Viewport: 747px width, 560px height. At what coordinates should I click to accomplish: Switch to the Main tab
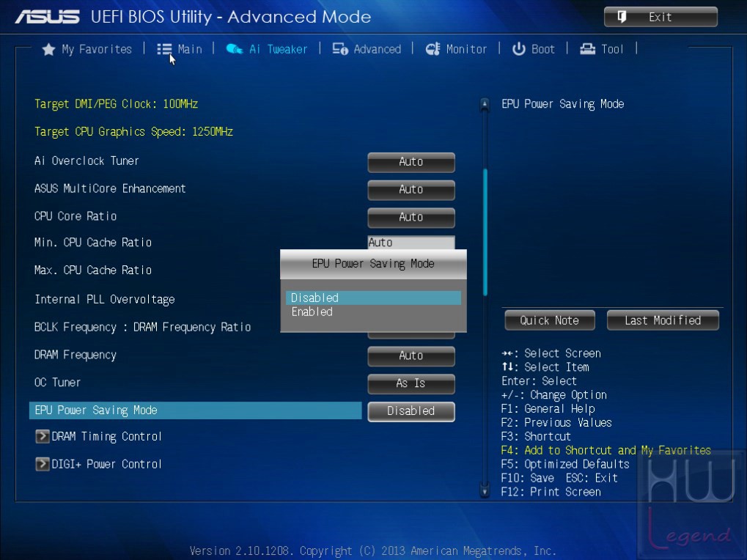[x=180, y=49]
